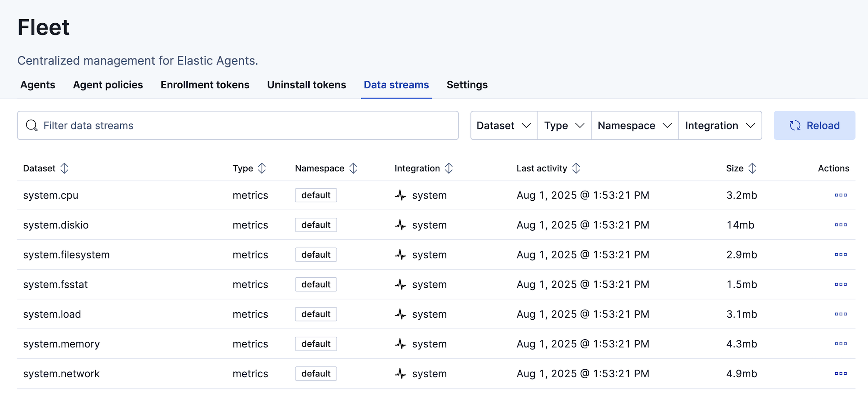Switch to the Agents tab

[37, 85]
